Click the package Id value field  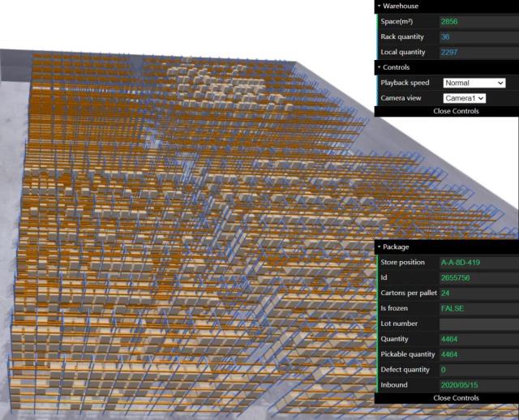click(x=479, y=277)
